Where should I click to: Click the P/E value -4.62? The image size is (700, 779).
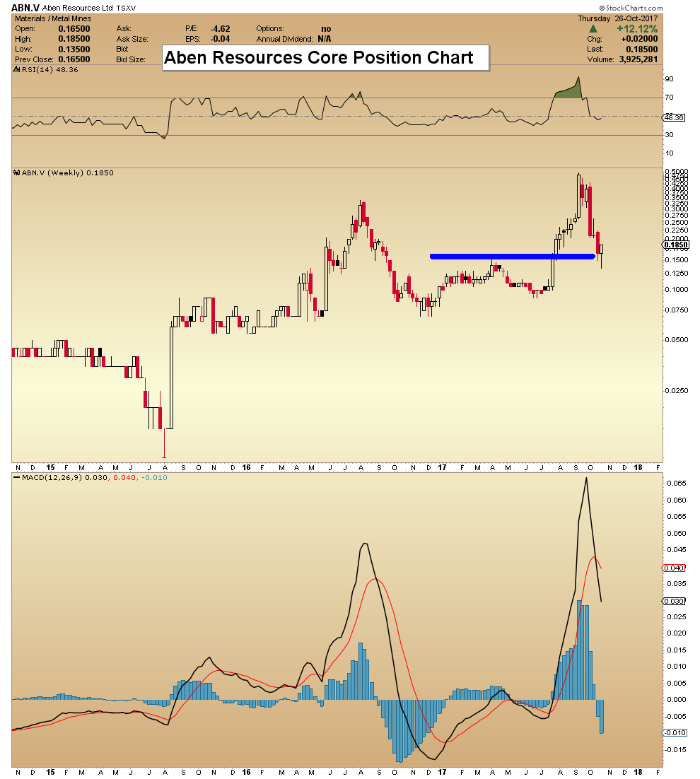[x=220, y=29]
